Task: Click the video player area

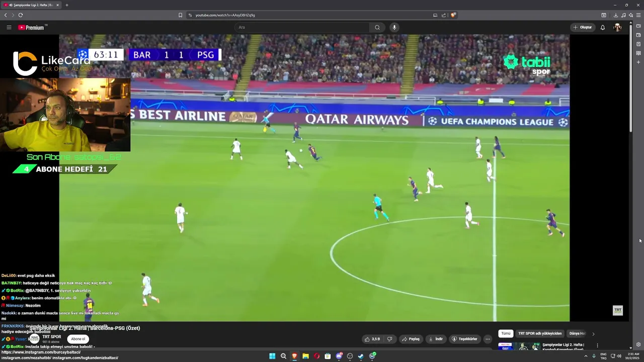Action: (314, 177)
